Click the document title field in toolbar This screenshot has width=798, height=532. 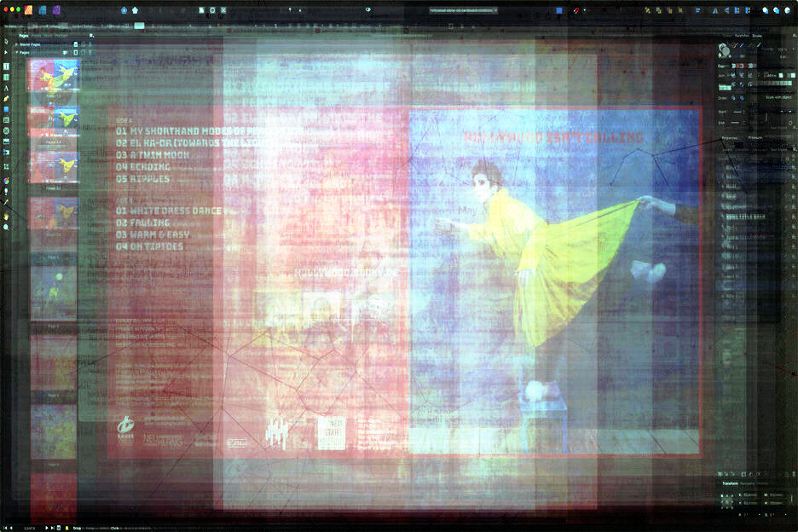tap(463, 10)
